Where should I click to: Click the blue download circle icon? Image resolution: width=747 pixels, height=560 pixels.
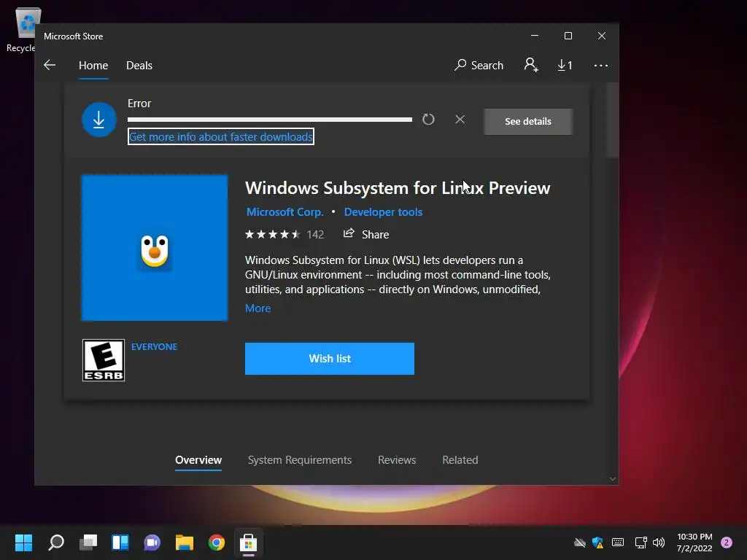(99, 120)
